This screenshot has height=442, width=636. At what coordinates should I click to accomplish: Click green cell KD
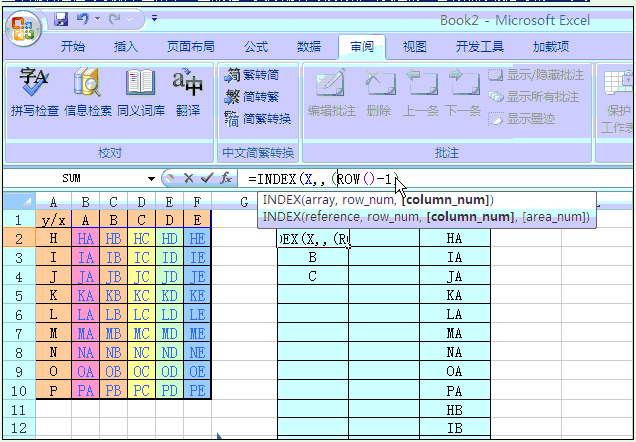pos(170,296)
